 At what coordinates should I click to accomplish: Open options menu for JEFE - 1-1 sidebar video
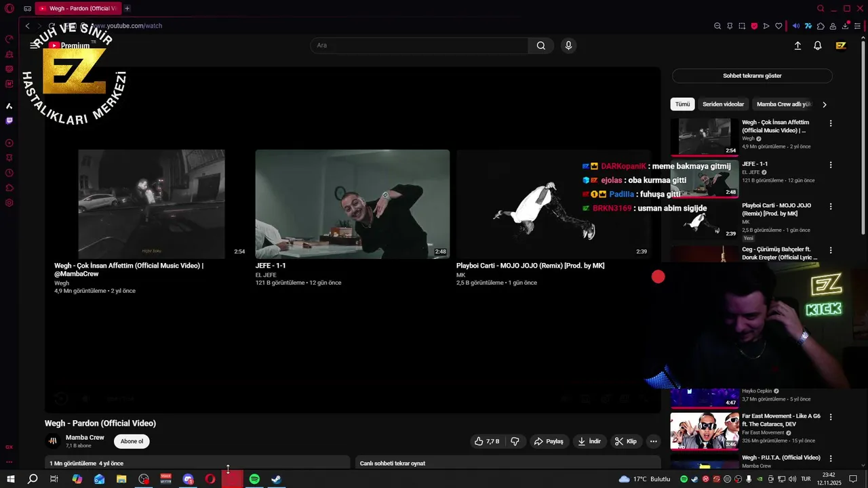tap(831, 165)
